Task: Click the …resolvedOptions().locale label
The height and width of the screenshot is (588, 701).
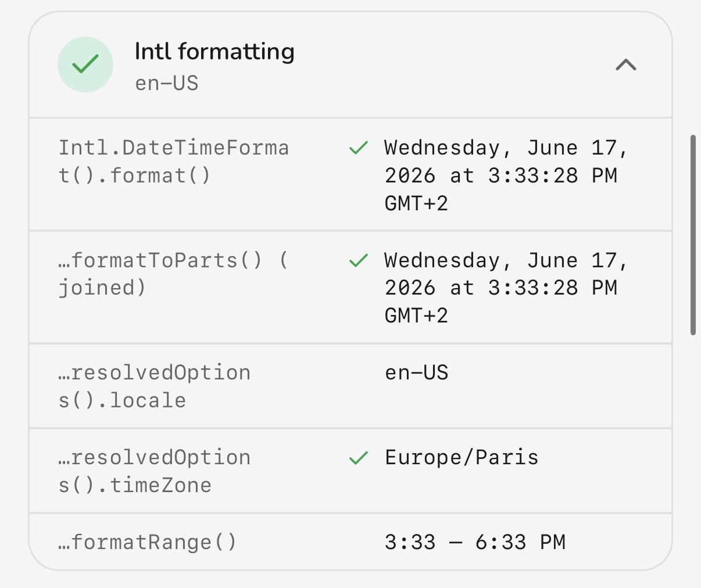Action: (x=155, y=386)
